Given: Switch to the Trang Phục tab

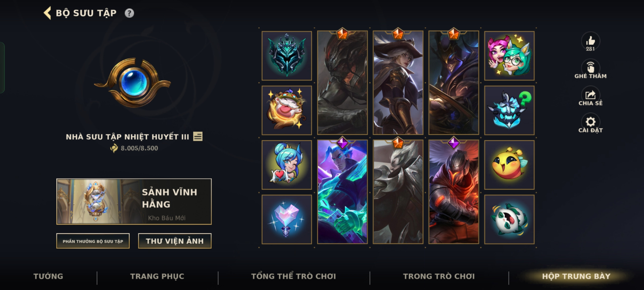Looking at the screenshot, I should click(157, 276).
